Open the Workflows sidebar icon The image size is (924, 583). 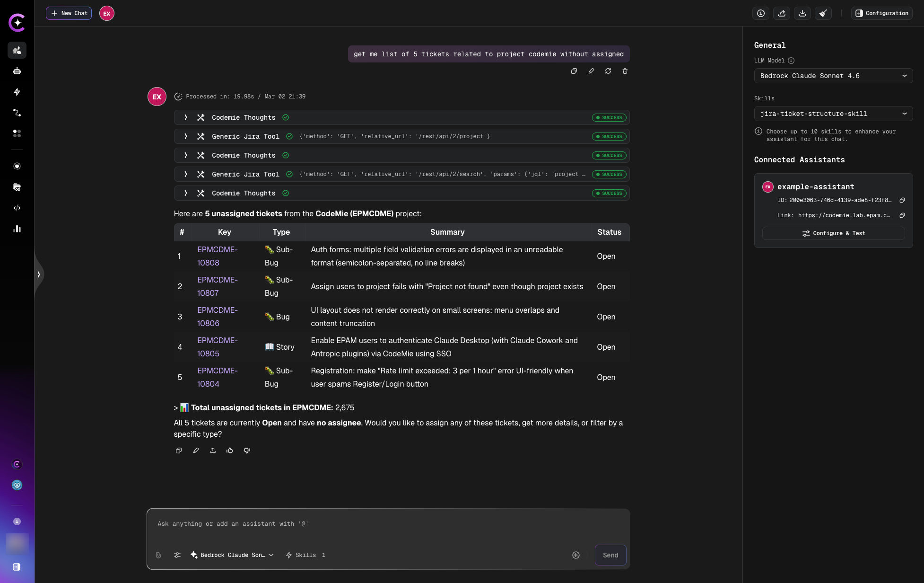tap(17, 113)
